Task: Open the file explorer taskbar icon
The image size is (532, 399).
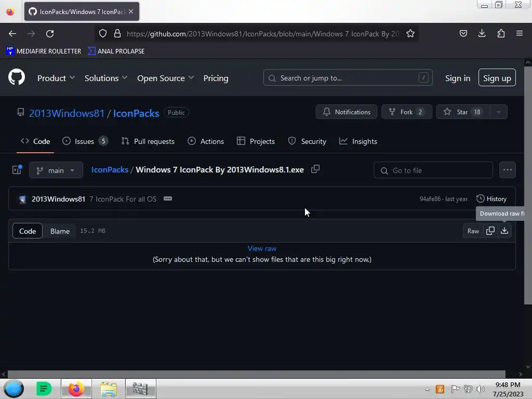Action: pyautogui.click(x=109, y=389)
